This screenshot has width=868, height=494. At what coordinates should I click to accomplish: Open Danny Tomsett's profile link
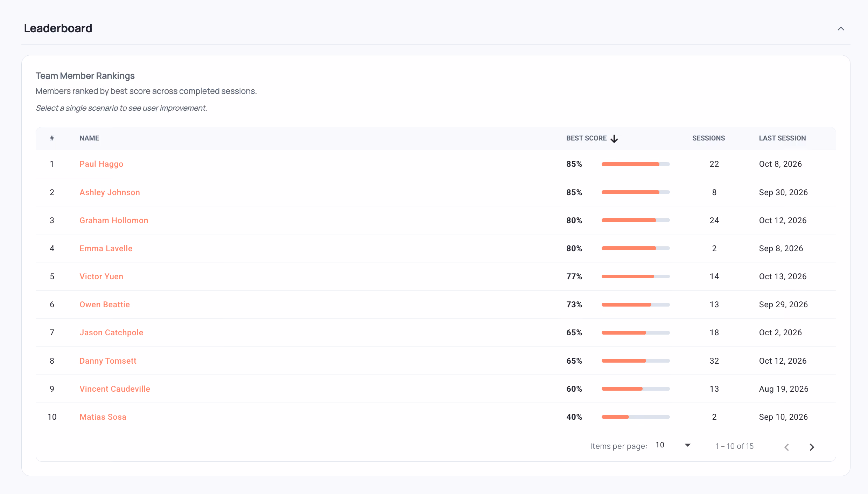pos(108,361)
